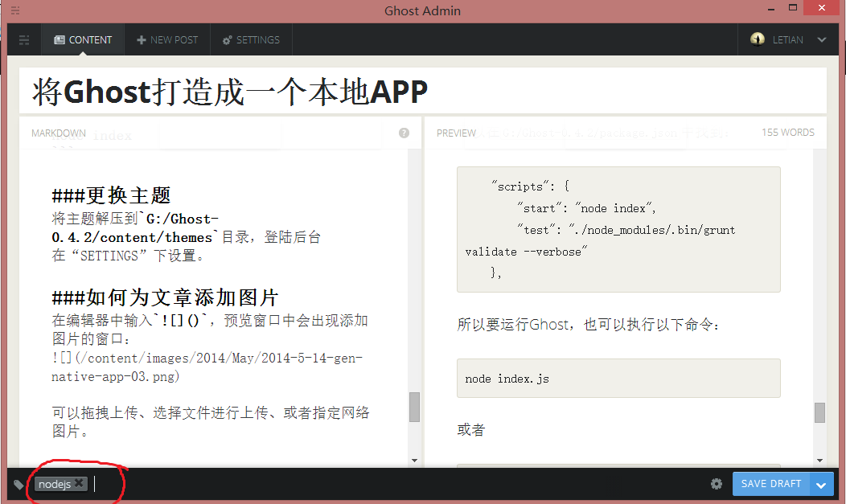Image resolution: width=846 pixels, height=504 pixels.
Task: Click the LETIAN user avatar
Action: [x=758, y=39]
